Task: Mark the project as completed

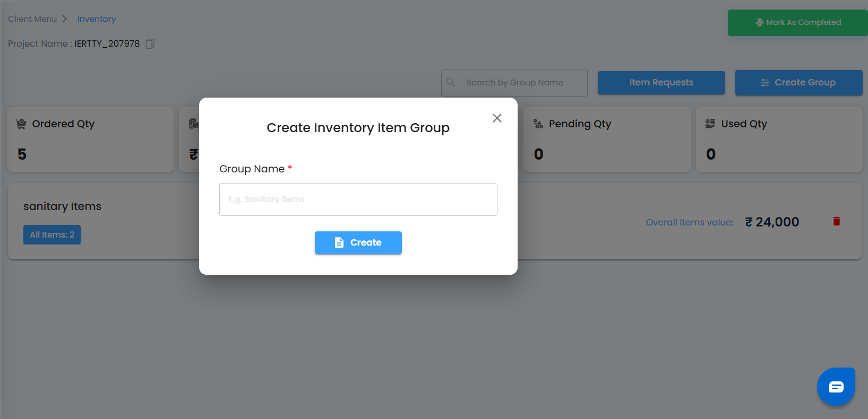Action: tap(797, 22)
